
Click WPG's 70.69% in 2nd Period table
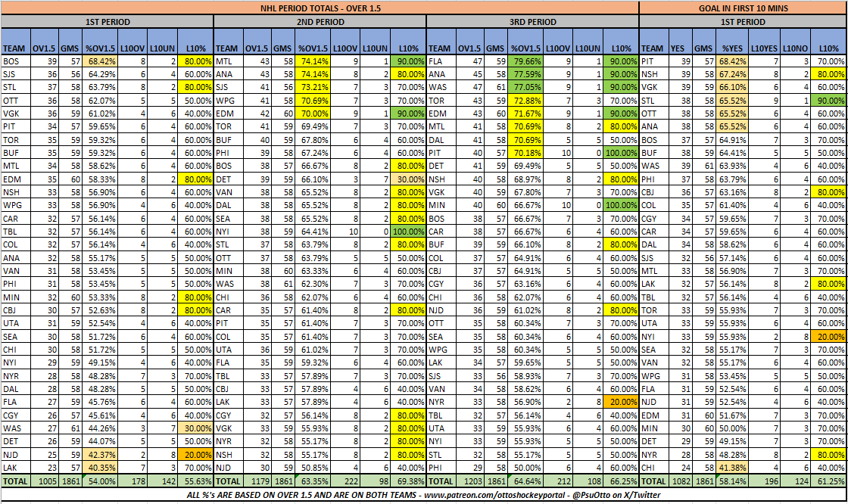click(313, 100)
